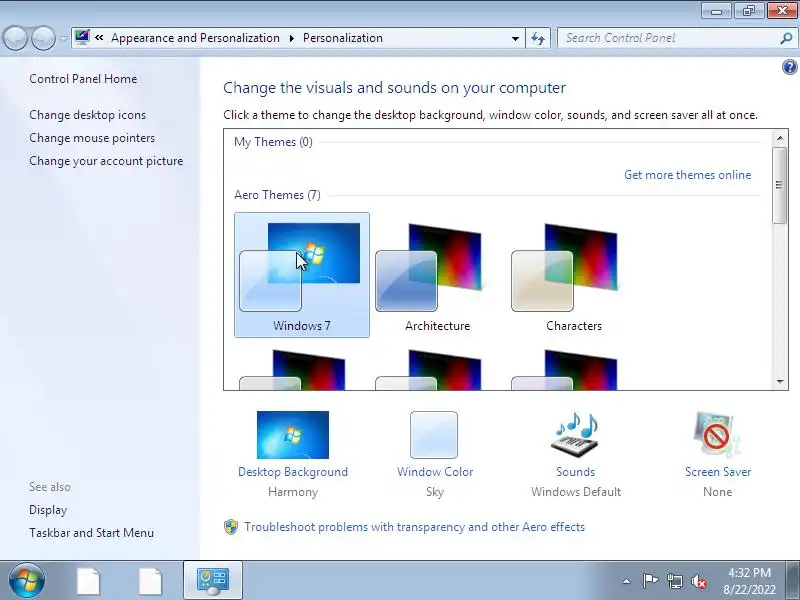Click the Screen Saver icon
This screenshot has width=800, height=600.
[x=717, y=435]
